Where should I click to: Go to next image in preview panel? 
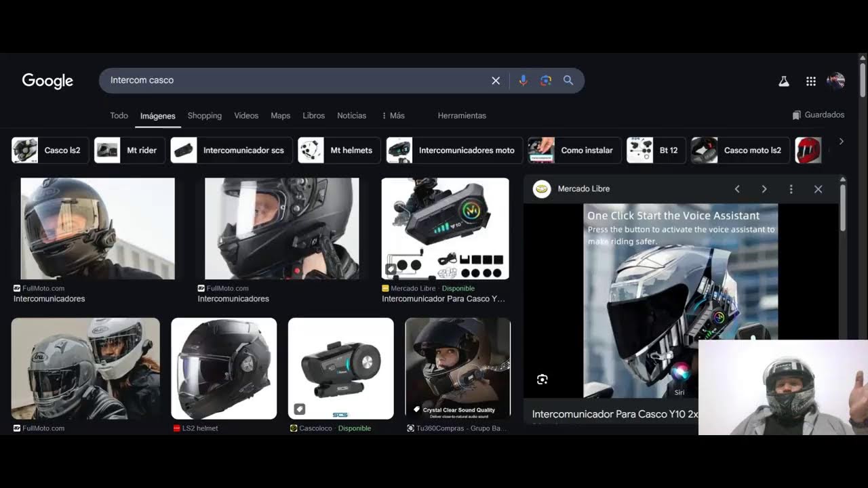pyautogui.click(x=764, y=189)
